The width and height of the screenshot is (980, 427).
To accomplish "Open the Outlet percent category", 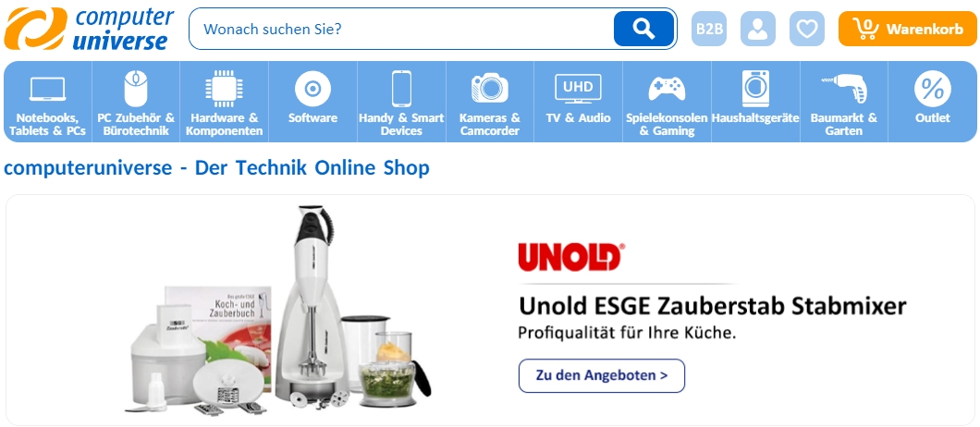I will pyautogui.click(x=933, y=102).
